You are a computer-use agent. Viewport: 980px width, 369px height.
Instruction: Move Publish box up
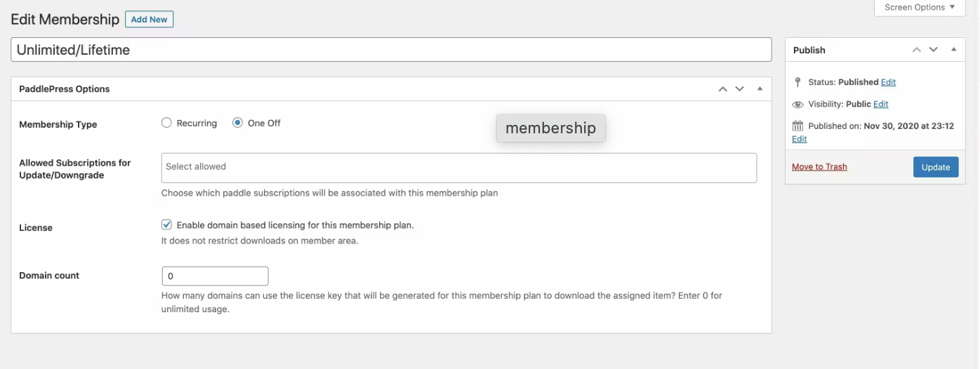(916, 50)
